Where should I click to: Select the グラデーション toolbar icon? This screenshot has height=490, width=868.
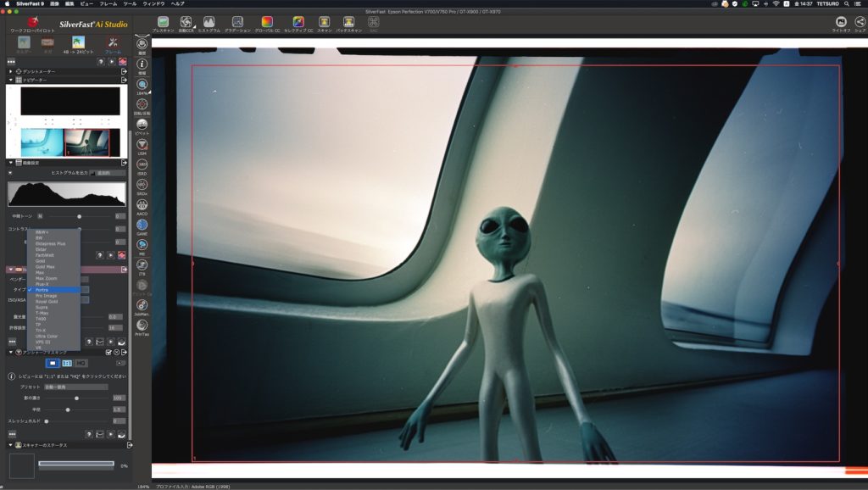[x=237, y=22]
